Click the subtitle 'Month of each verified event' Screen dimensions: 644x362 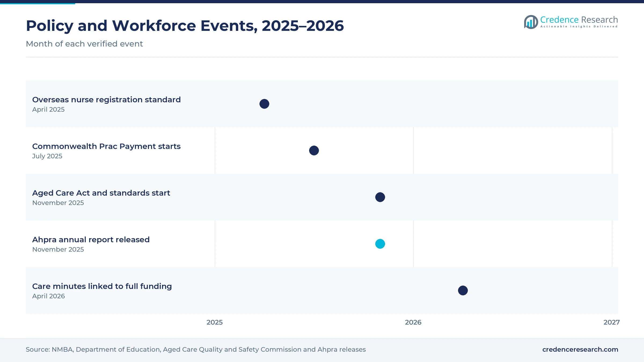pos(84,44)
